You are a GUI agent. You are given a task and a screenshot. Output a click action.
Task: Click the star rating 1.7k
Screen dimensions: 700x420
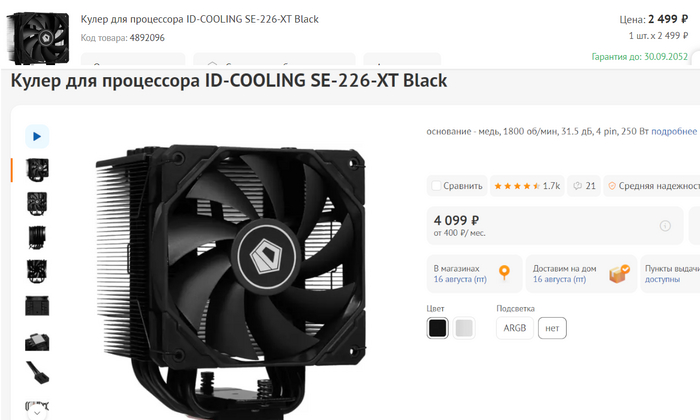527,186
